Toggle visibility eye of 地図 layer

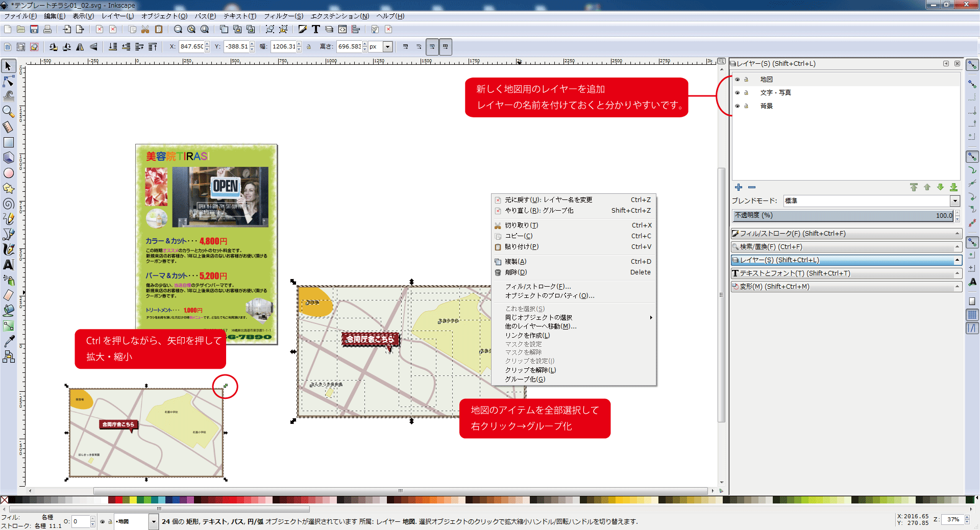[737, 80]
